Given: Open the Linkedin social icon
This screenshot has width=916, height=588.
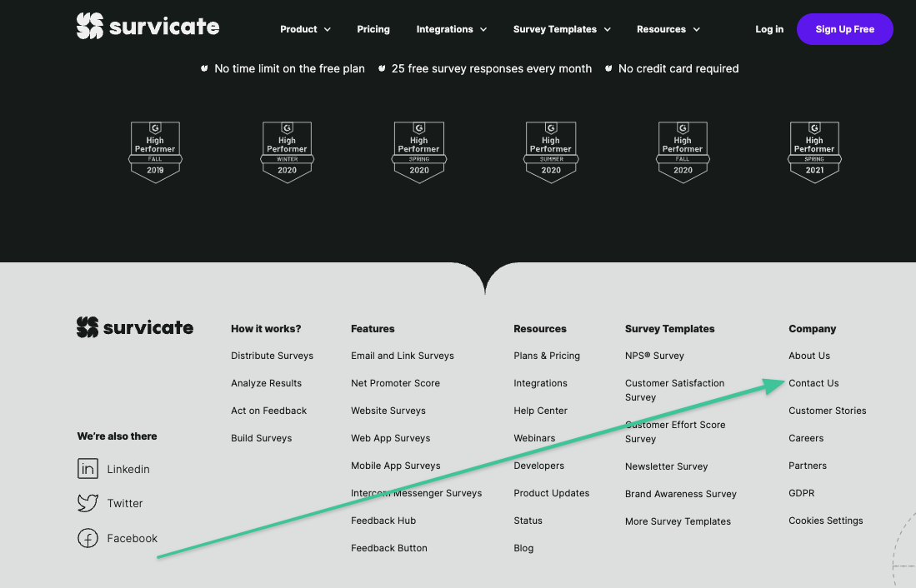Looking at the screenshot, I should [x=88, y=468].
